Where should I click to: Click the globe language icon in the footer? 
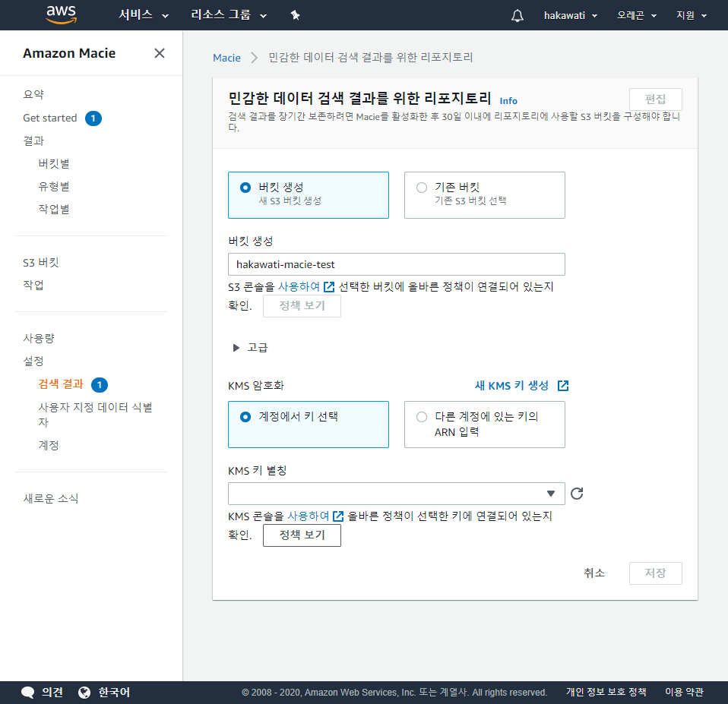pos(84,693)
